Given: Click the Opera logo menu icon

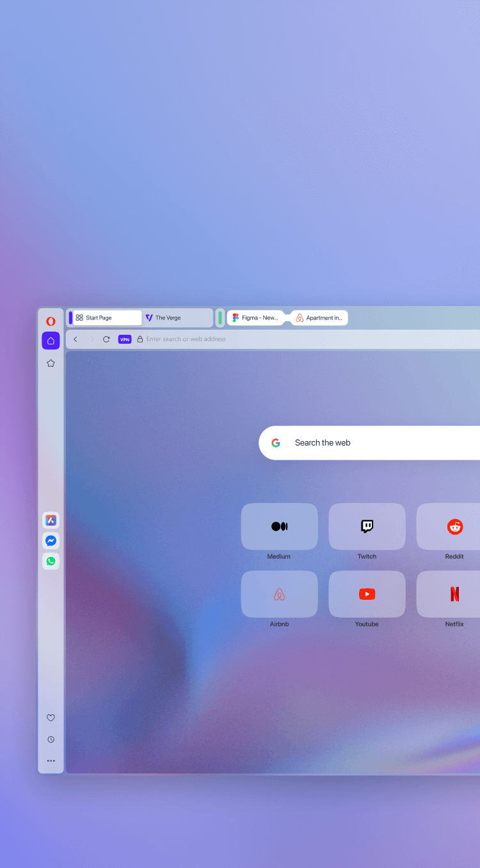Looking at the screenshot, I should [51, 321].
